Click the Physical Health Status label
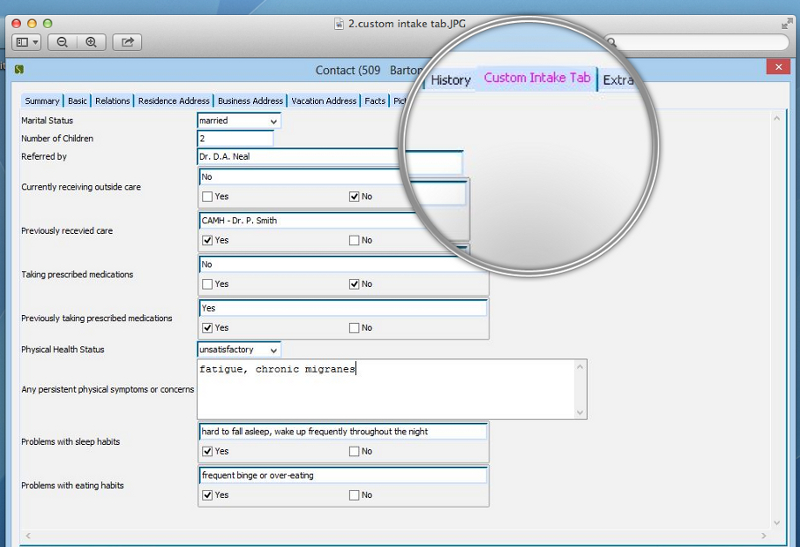Screen dimensions: 800x547 63,350
